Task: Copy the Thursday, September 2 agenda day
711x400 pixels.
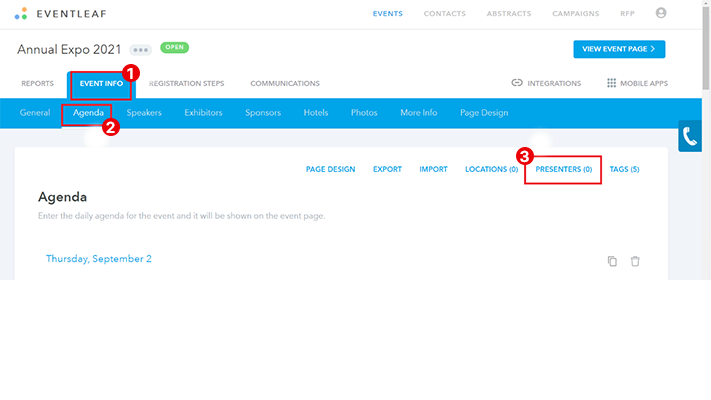Action: point(612,261)
